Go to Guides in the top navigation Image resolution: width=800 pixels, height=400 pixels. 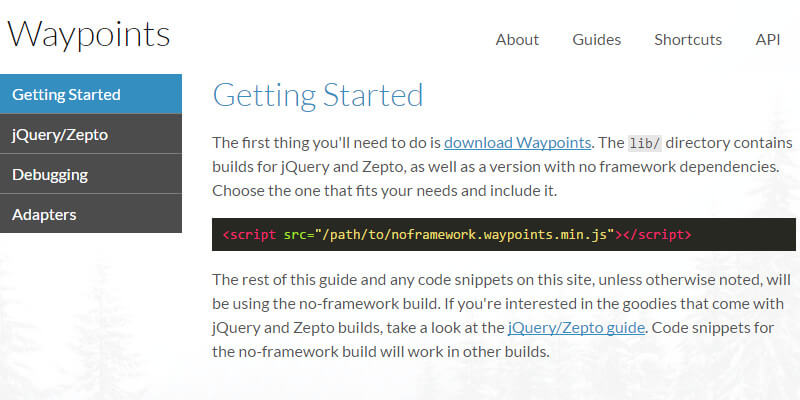(596, 40)
